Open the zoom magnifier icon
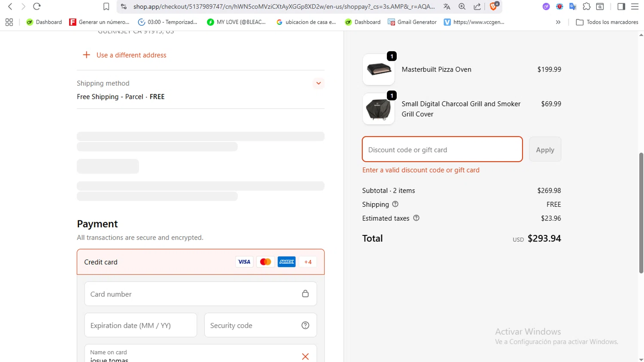This screenshot has height=362, width=644. click(x=462, y=6)
